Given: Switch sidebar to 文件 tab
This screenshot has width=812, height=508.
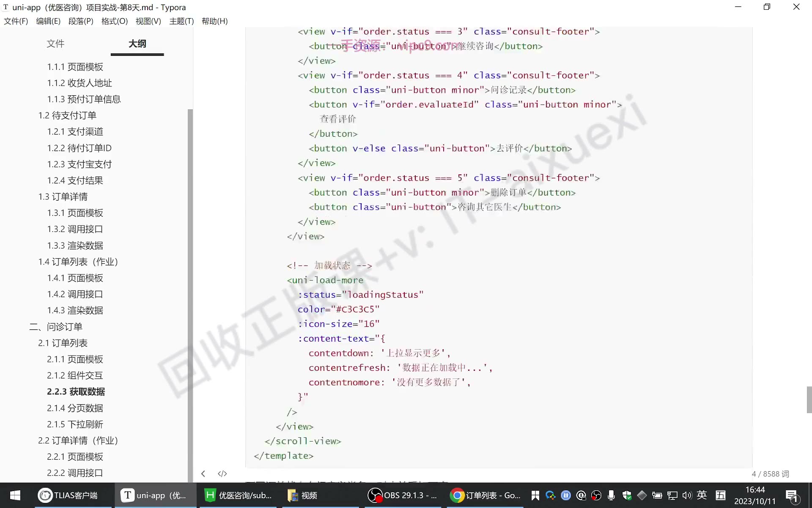Looking at the screenshot, I should point(55,44).
